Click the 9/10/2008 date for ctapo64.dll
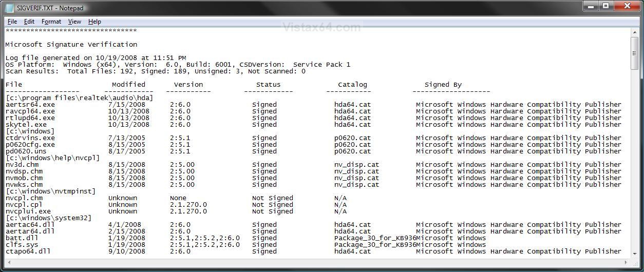This screenshot has height=272, width=644. coord(126,251)
